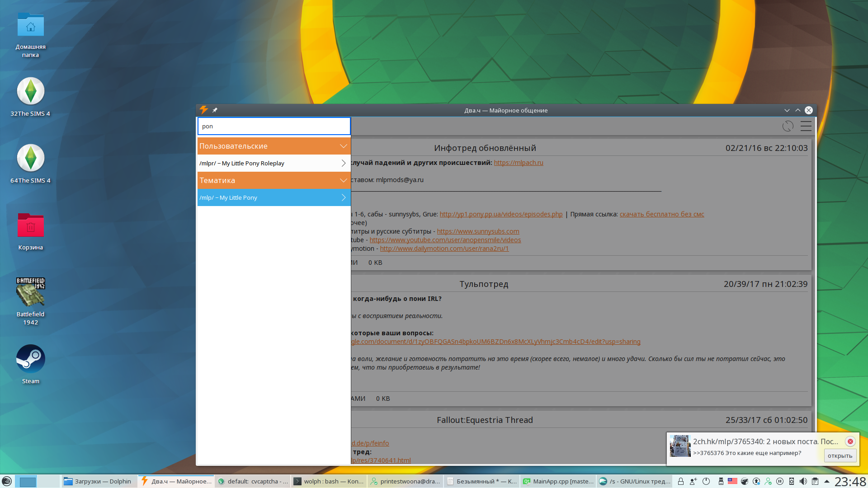Click the green contact status tray icon
Image resolution: width=868 pixels, height=488 pixels.
[x=768, y=481]
